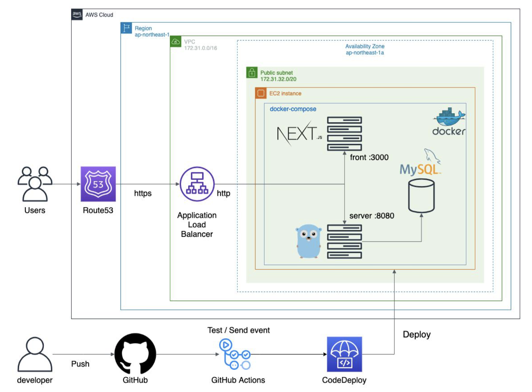532x392 pixels.
Task: Select the VPC green cloud icon
Action: pyautogui.click(x=176, y=41)
